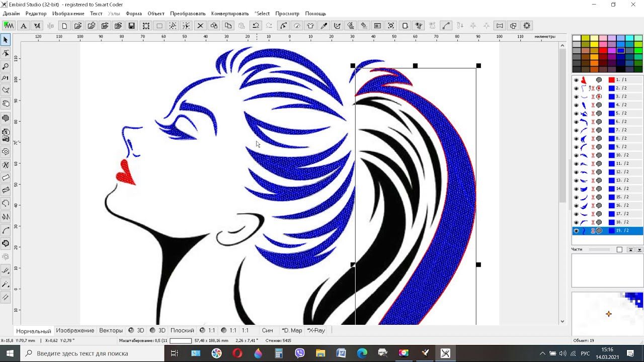This screenshot has width=644, height=362.
Task: Click the merge files folder-plus icon
Action: click(x=92, y=26)
